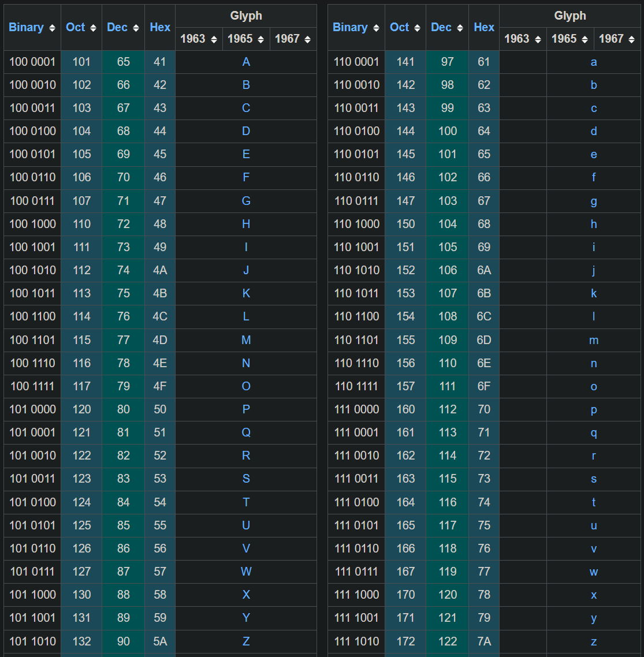
Task: Open the uppercase T glyph link
Action: (x=246, y=502)
